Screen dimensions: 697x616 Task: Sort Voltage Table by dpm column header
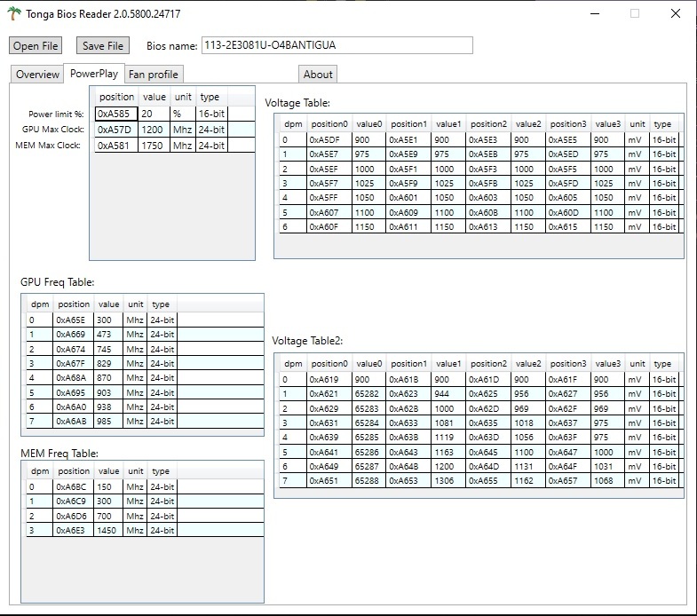coord(293,124)
